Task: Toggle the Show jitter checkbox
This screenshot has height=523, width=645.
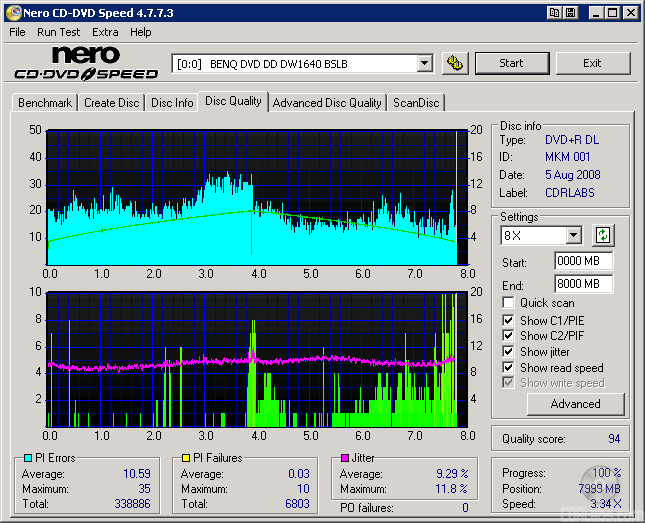Action: pos(509,352)
